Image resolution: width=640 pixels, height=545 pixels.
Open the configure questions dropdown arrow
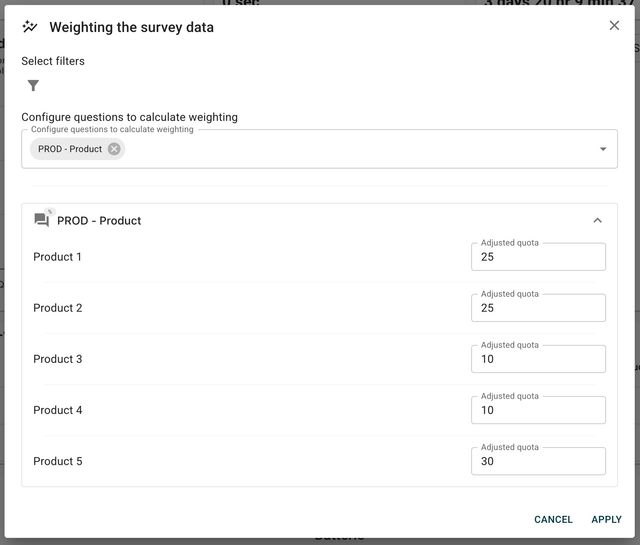click(x=603, y=149)
